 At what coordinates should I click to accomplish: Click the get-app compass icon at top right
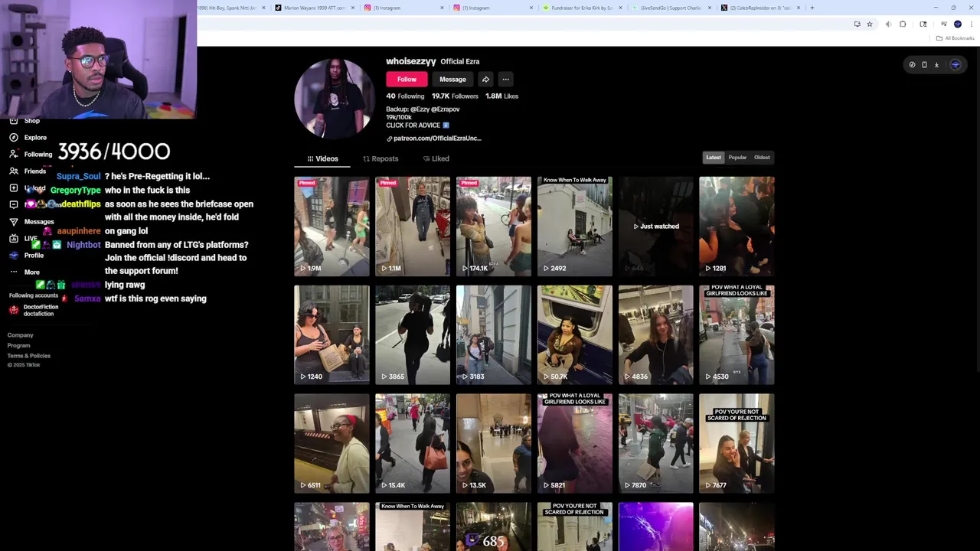912,65
